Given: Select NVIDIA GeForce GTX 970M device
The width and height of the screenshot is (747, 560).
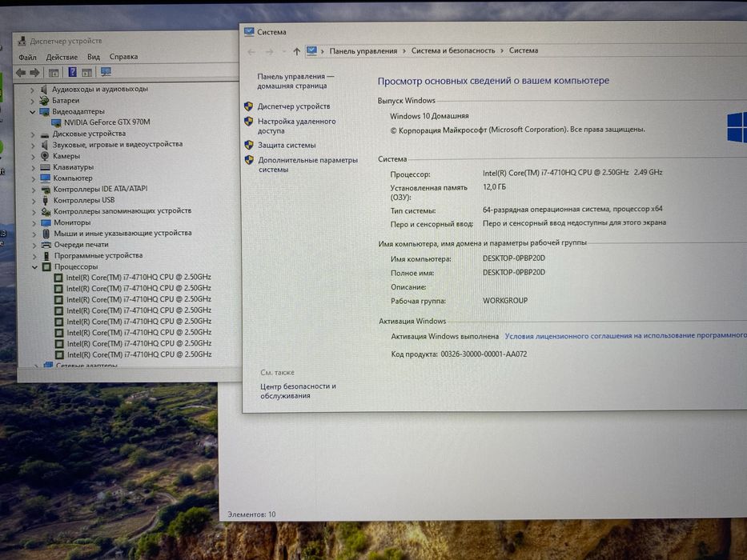Looking at the screenshot, I should tap(107, 122).
